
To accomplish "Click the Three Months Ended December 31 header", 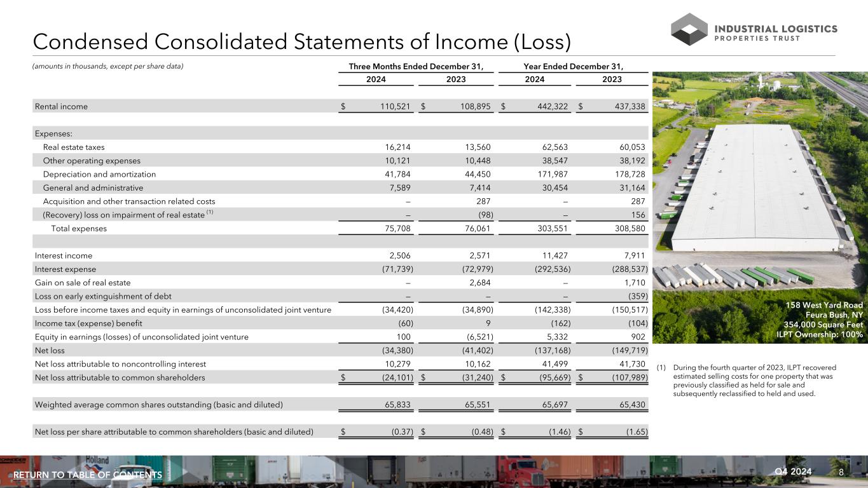I will point(420,67).
